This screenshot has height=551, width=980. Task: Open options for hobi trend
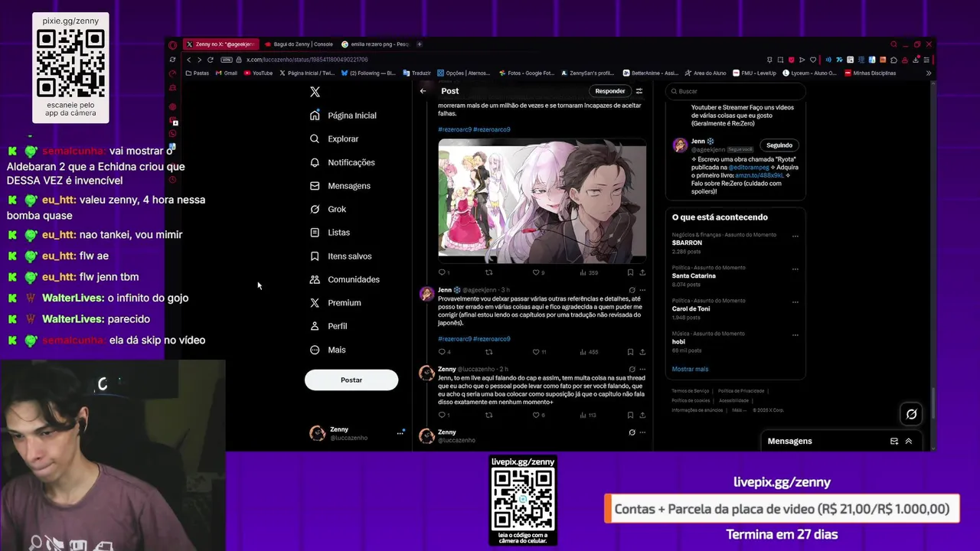click(795, 334)
